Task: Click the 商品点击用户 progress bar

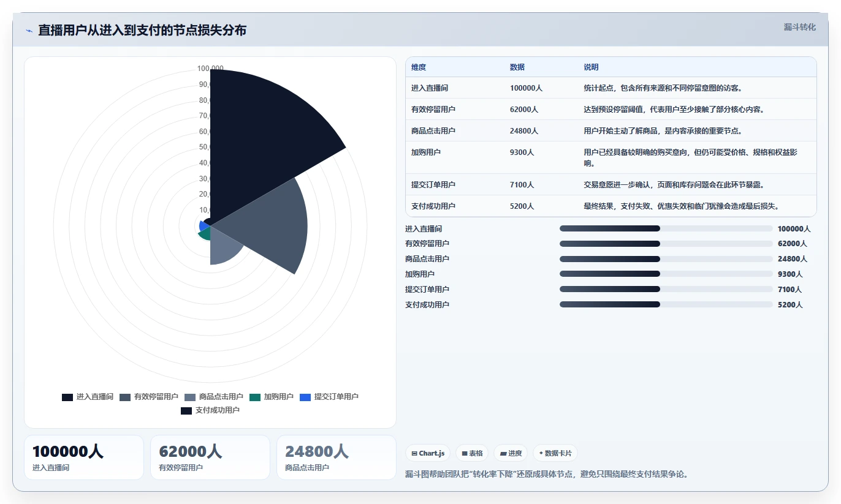Action: (666, 258)
